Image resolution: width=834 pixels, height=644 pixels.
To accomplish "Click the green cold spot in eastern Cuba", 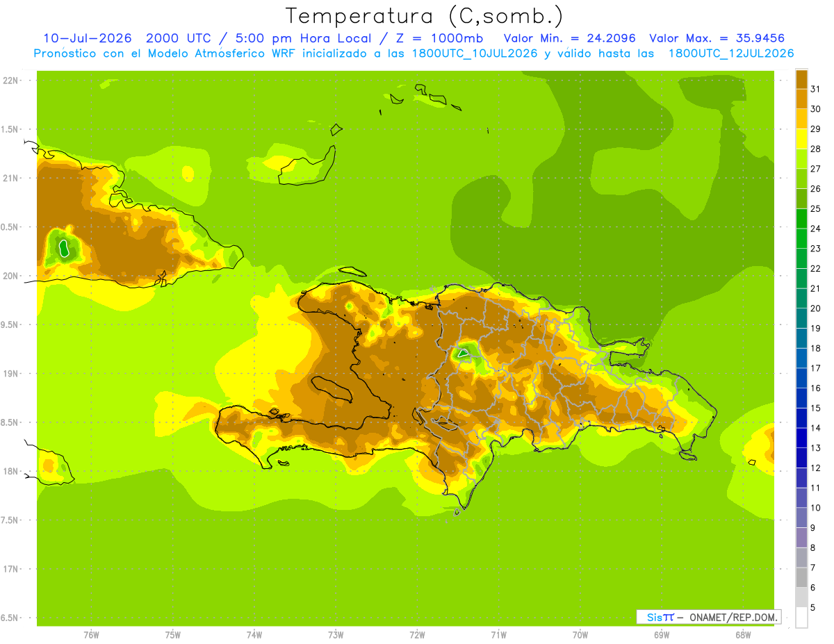I will point(63,247).
